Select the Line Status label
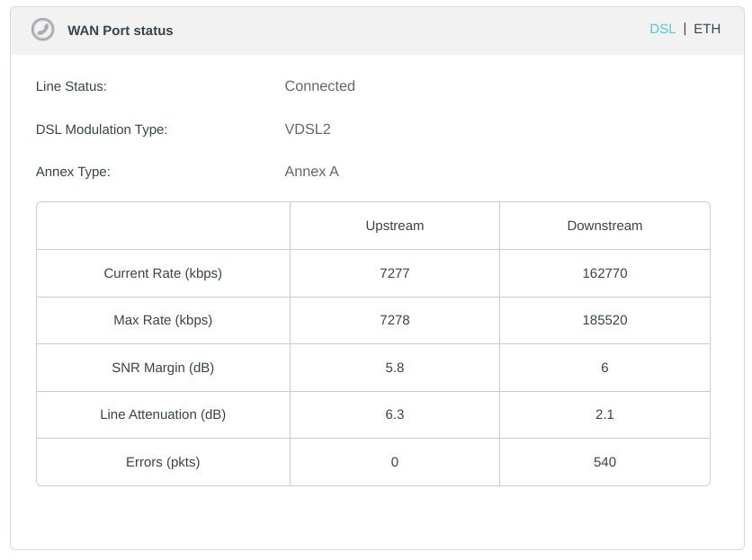This screenshot has height=560, width=752. (71, 86)
